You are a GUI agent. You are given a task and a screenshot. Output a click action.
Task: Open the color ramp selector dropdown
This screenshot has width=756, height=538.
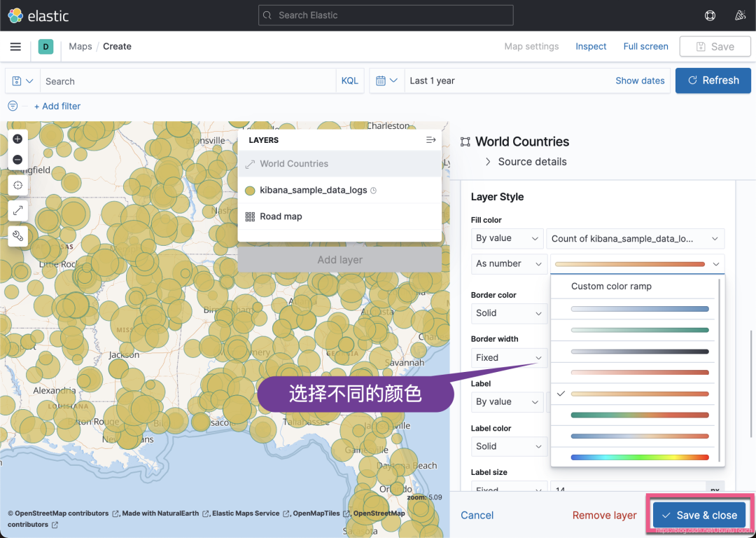tap(638, 264)
